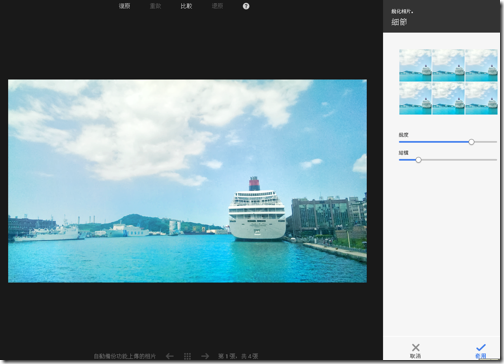Click the 第 1 張，共 4 張 counter
The height and width of the screenshot is (364, 504).
coord(238,356)
